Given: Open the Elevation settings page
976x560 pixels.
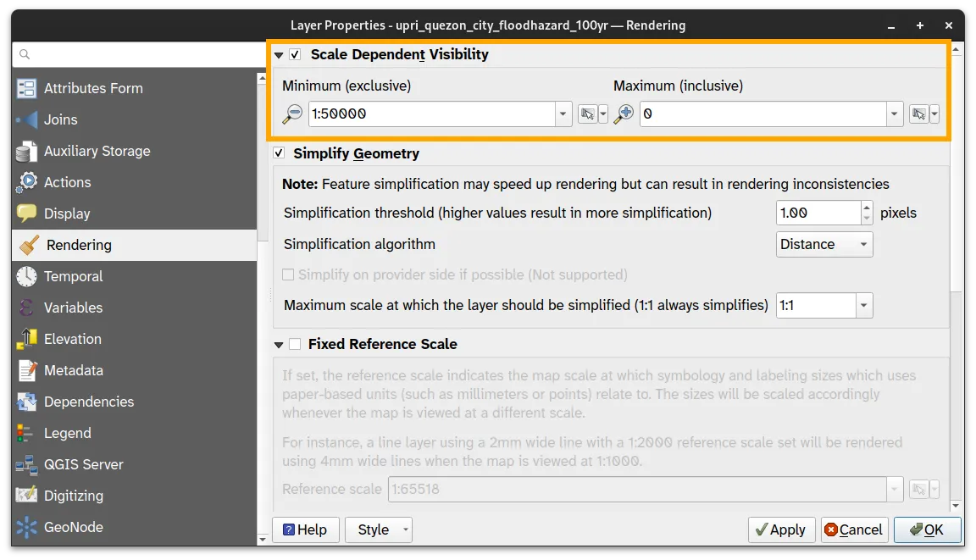Looking at the screenshot, I should point(73,339).
